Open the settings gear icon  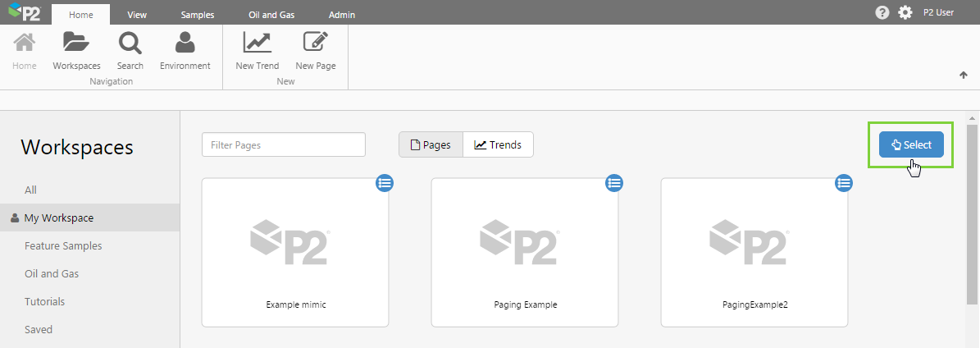pos(905,12)
